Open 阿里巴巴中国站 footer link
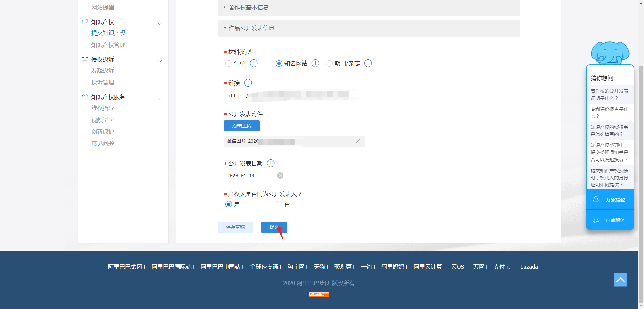The height and width of the screenshot is (309, 644). 221,267
